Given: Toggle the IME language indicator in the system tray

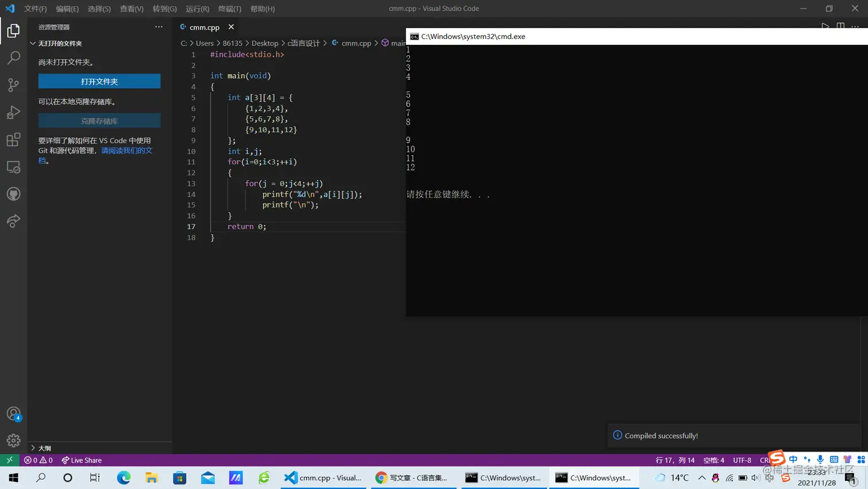Looking at the screenshot, I should point(770,478).
